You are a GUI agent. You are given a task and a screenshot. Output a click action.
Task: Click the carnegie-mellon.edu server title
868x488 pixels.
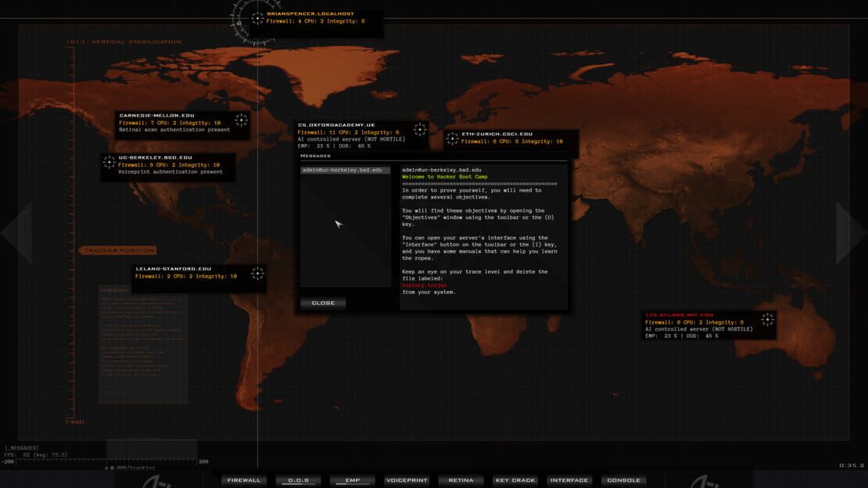point(156,116)
